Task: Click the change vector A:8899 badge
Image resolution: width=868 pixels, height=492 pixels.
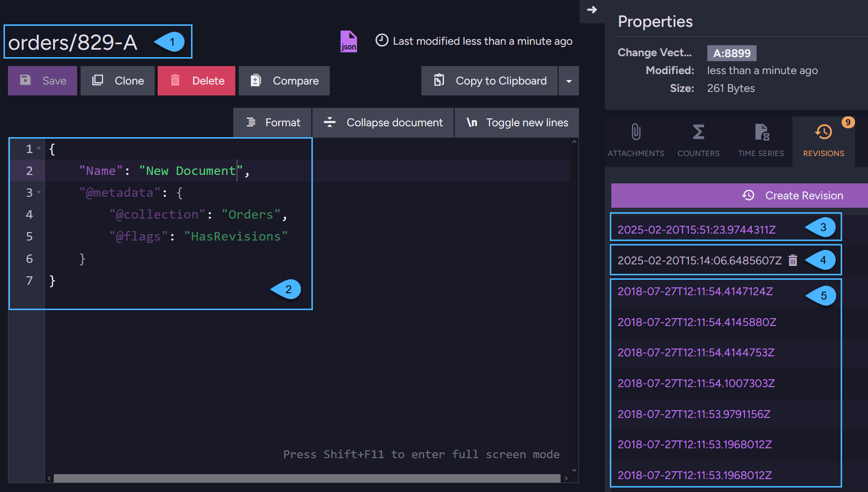Action: 732,53
